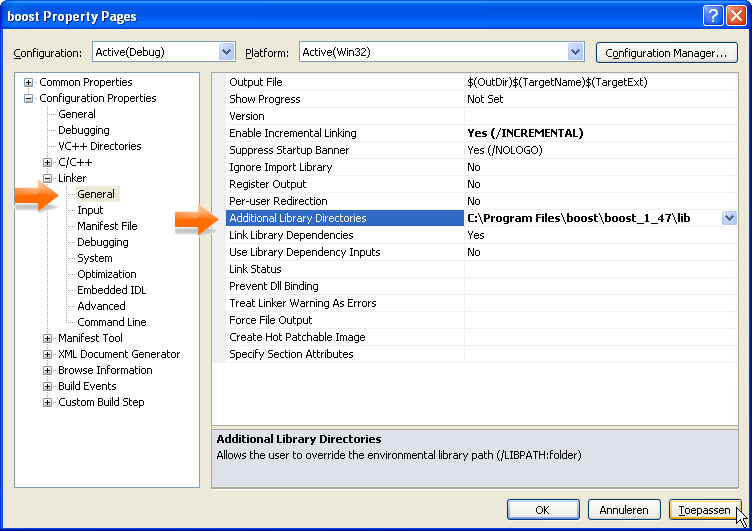752x531 pixels.
Task: Click the Annuleren button
Action: (624, 510)
